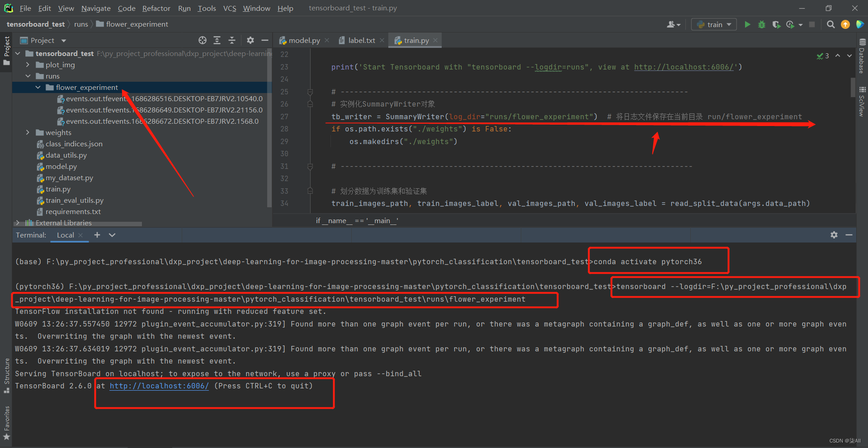The image size is (868, 448).
Task: Open Search Everywhere magnifier icon
Action: (831, 24)
